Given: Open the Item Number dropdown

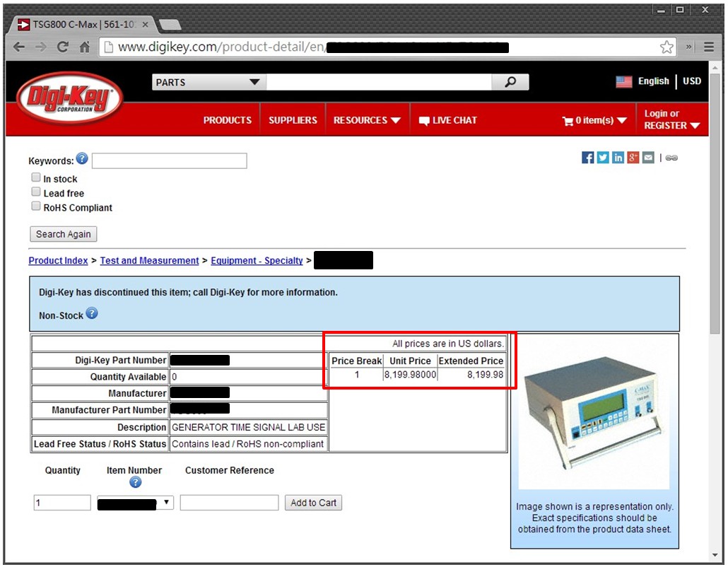Looking at the screenshot, I should pos(135,503).
